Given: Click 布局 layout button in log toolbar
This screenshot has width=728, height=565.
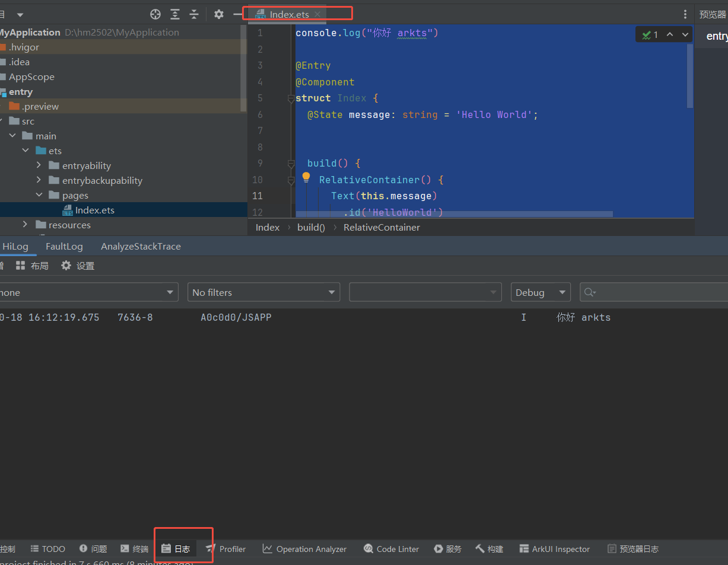Looking at the screenshot, I should [x=32, y=266].
